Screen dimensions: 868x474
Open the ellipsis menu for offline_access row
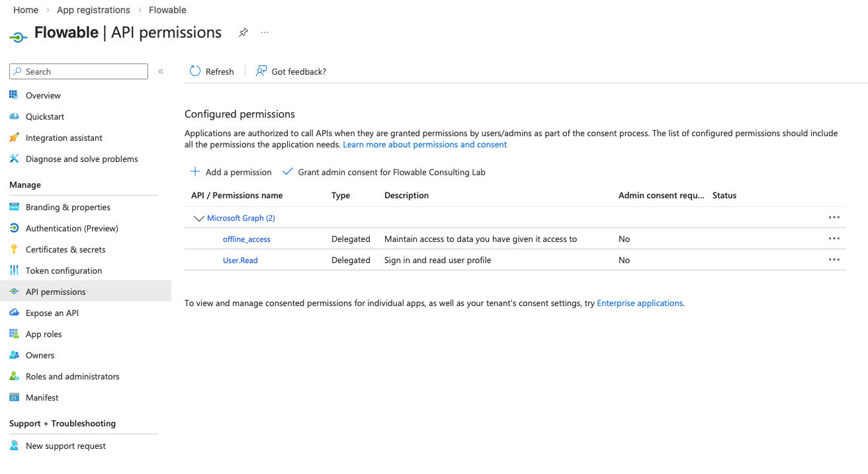[834, 239]
